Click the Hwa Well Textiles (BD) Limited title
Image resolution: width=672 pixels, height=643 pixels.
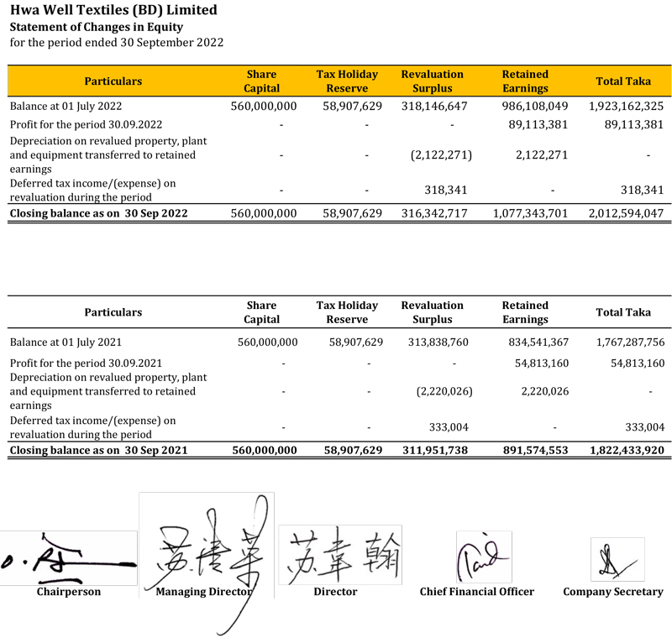(113, 11)
